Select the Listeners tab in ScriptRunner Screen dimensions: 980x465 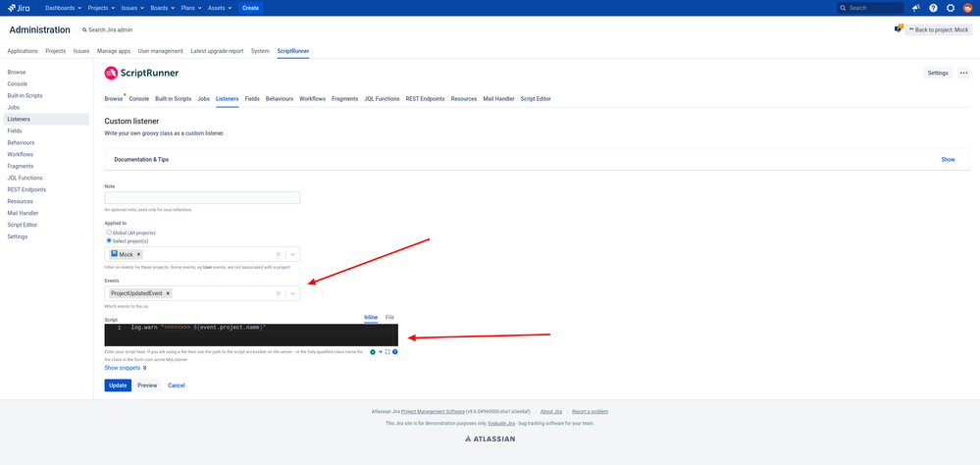227,99
